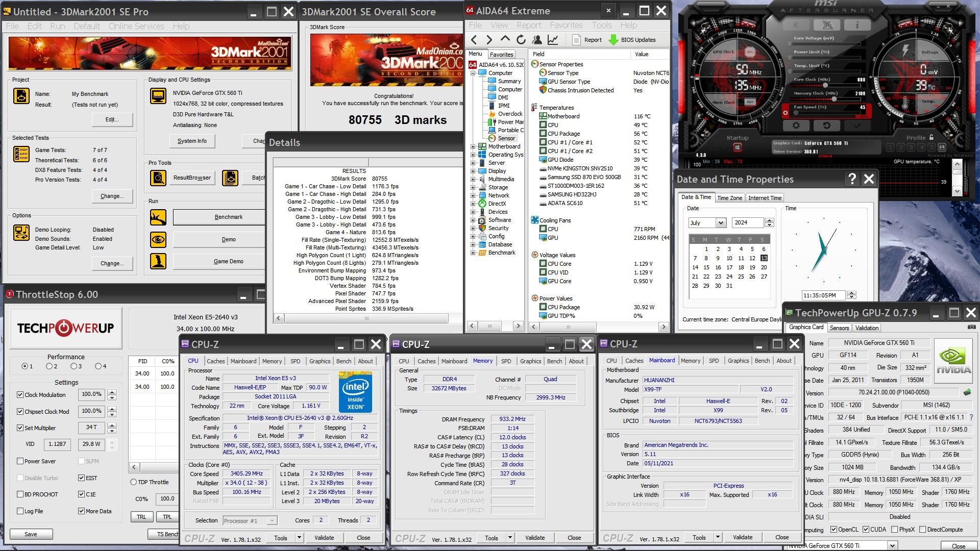
Task: Click Edit button under Project
Action: click(x=112, y=119)
